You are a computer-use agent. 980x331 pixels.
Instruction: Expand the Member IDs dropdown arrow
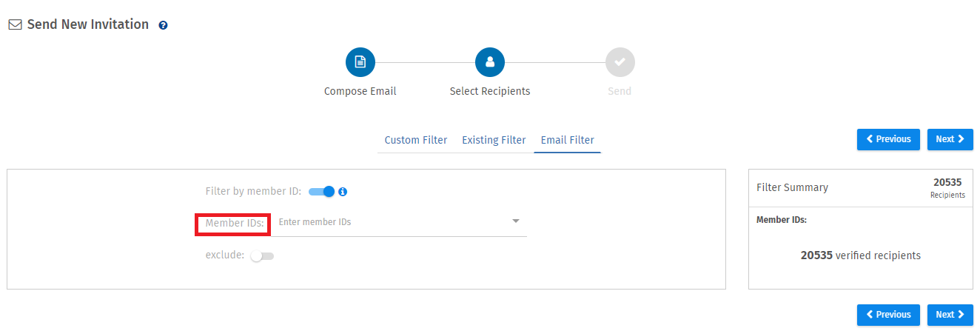pyautogui.click(x=516, y=221)
